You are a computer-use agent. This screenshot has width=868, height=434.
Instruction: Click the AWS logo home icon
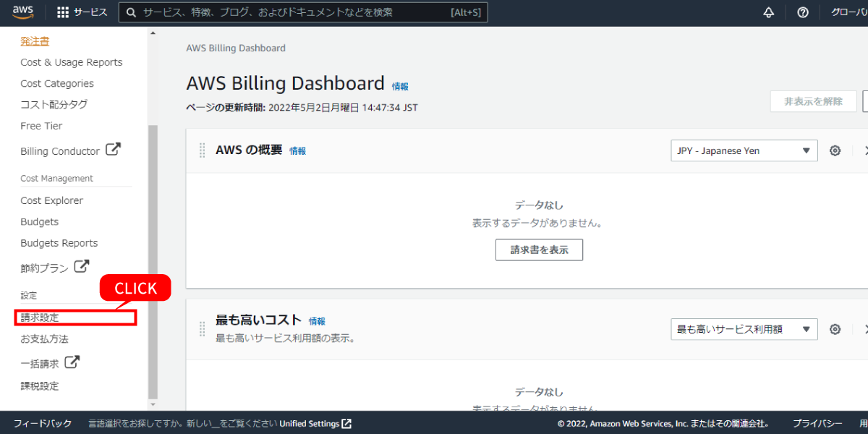(x=24, y=12)
